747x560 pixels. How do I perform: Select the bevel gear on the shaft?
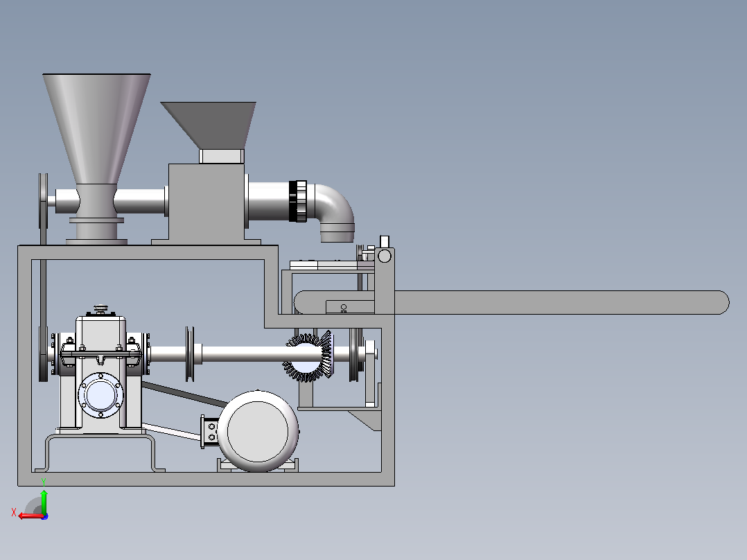[309, 356]
